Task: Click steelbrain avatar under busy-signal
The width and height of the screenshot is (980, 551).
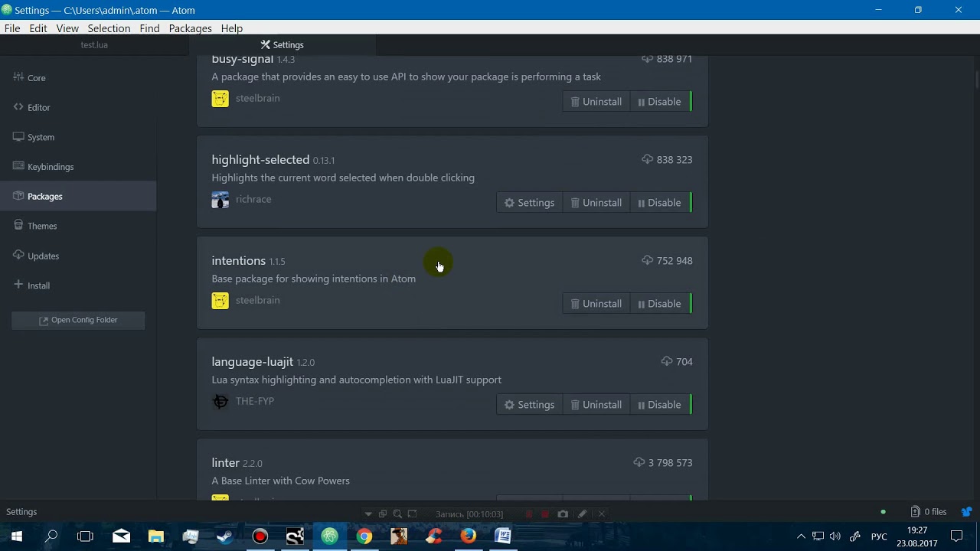Action: (220, 99)
